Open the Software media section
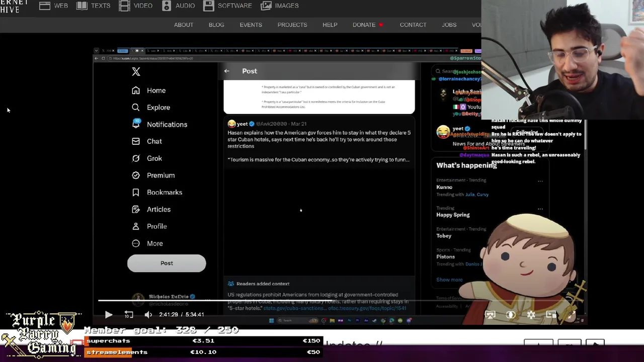 coord(227,6)
